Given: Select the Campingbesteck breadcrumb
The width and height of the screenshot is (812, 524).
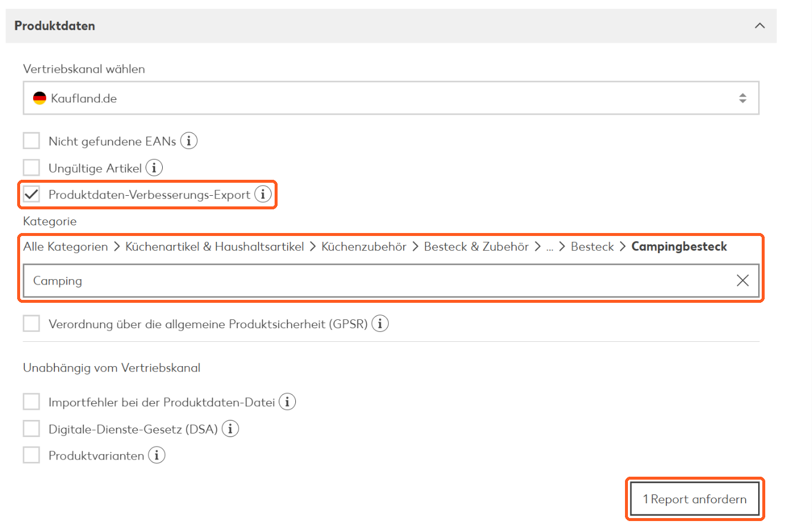Looking at the screenshot, I should click(679, 247).
